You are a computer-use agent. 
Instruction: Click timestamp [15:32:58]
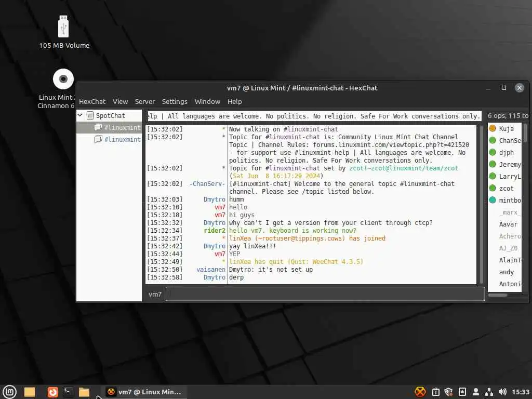click(165, 277)
